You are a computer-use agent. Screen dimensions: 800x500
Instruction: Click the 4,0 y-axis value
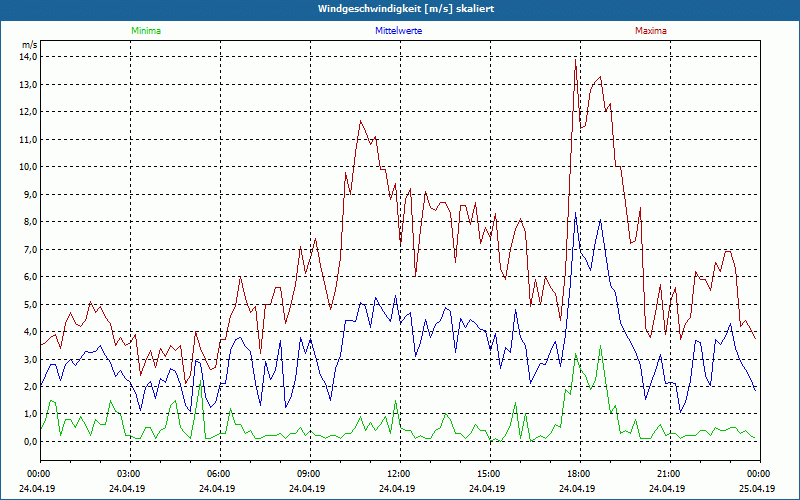click(x=31, y=332)
